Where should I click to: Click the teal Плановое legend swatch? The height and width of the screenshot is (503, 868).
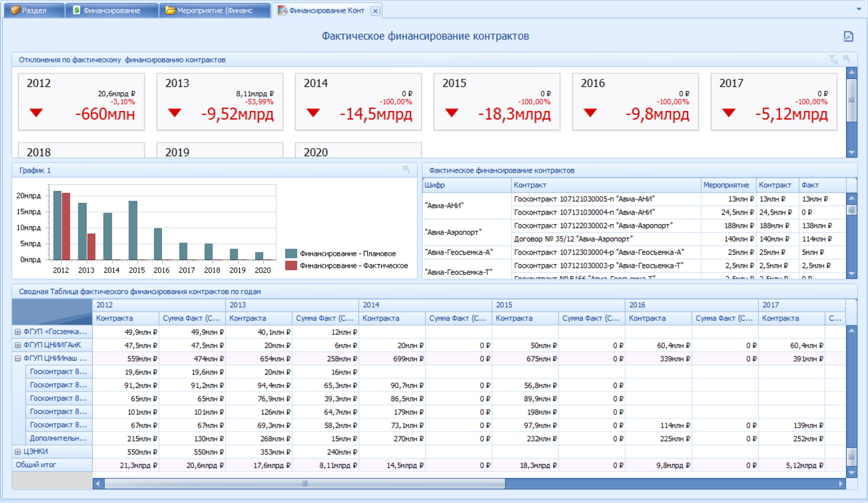[x=291, y=254]
